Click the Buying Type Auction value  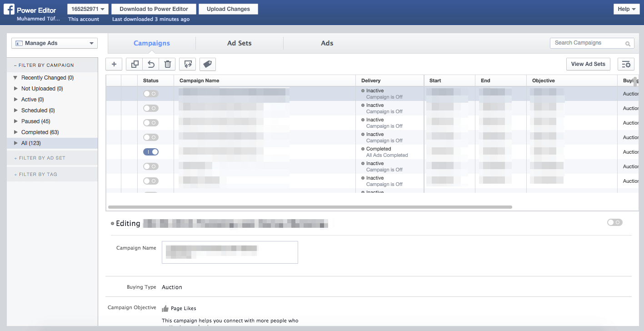172,287
